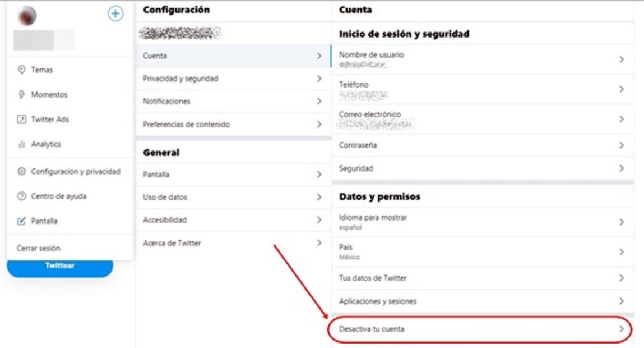Click the plus compose icon
This screenshot has height=348, width=644.
tap(114, 14)
